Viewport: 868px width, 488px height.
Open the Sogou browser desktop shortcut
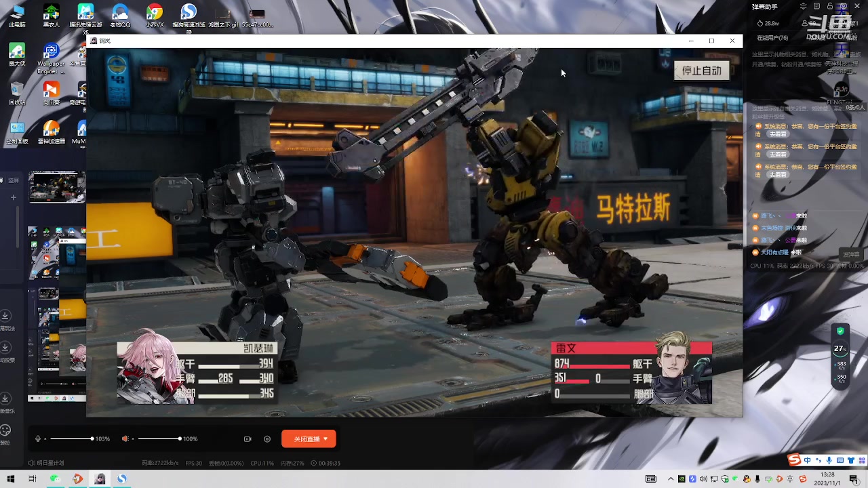click(189, 17)
